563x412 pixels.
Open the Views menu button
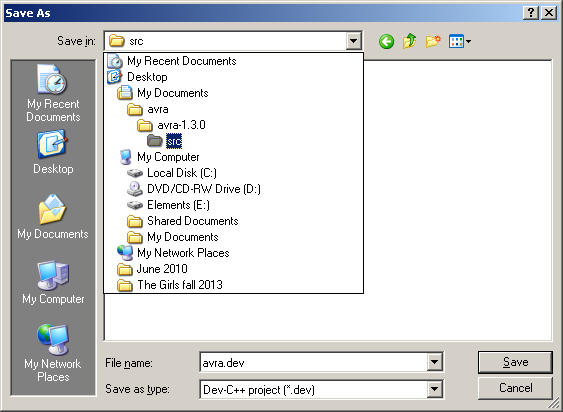click(x=460, y=41)
